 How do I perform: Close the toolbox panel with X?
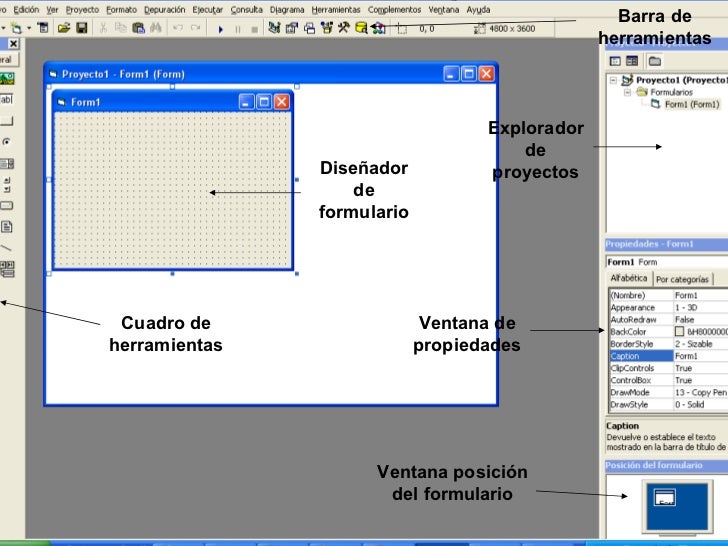13,44
